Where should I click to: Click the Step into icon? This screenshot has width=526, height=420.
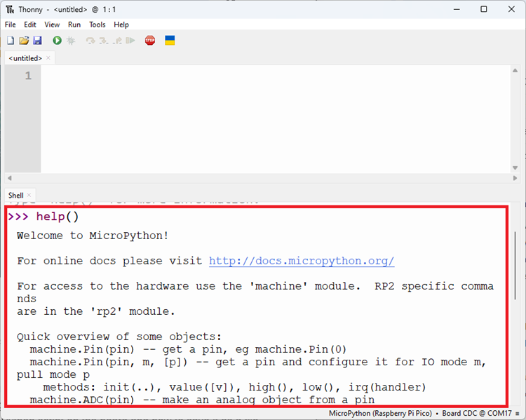coord(104,41)
